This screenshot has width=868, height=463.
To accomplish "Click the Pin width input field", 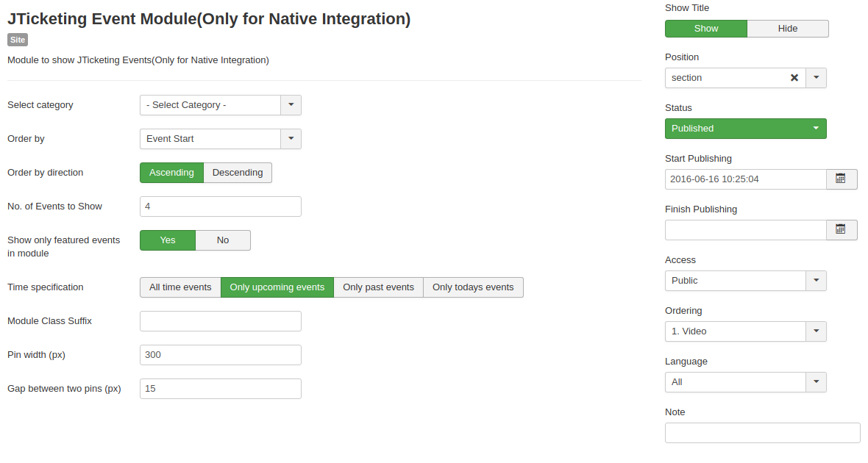I will 221,355.
